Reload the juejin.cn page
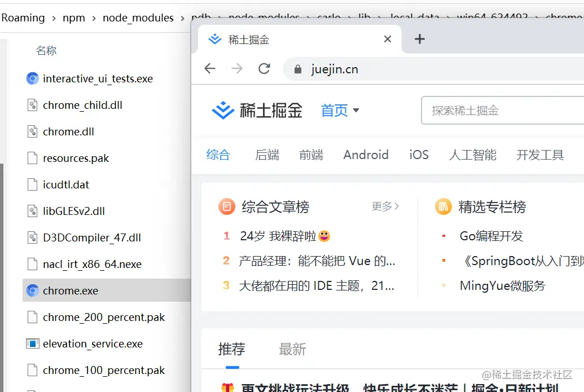Image resolution: width=584 pixels, height=392 pixels. coord(264,68)
